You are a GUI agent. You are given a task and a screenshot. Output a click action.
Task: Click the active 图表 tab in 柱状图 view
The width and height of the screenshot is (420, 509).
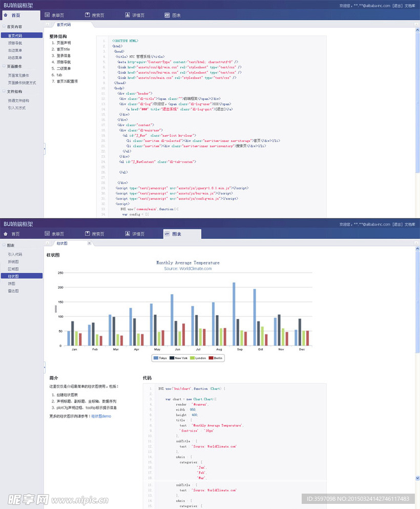(x=182, y=234)
